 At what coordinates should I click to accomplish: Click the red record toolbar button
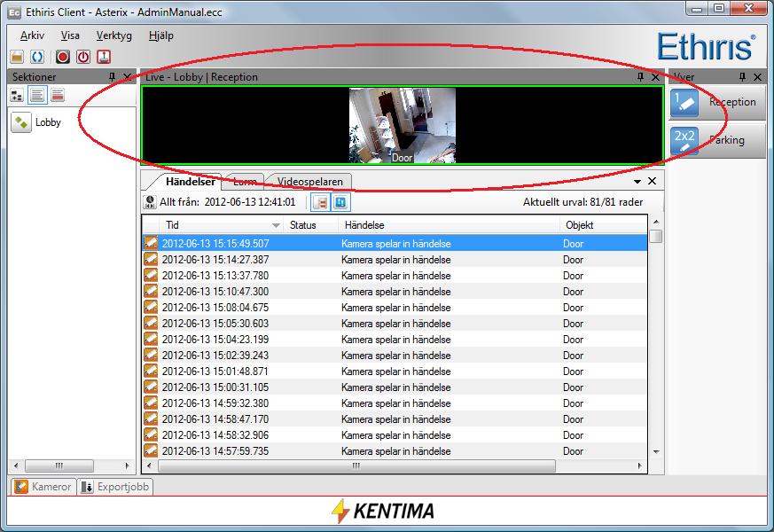click(63, 57)
